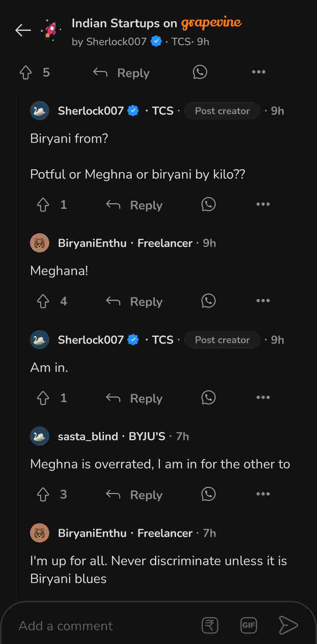The width and height of the screenshot is (317, 644).
Task: Reply to the "Meghana!" comment
Action: coord(134,301)
